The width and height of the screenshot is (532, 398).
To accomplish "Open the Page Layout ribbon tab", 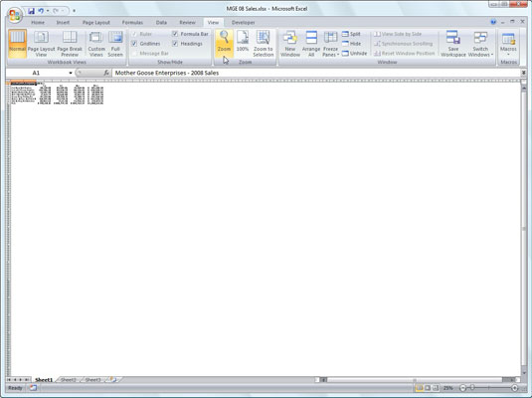I will coord(96,23).
